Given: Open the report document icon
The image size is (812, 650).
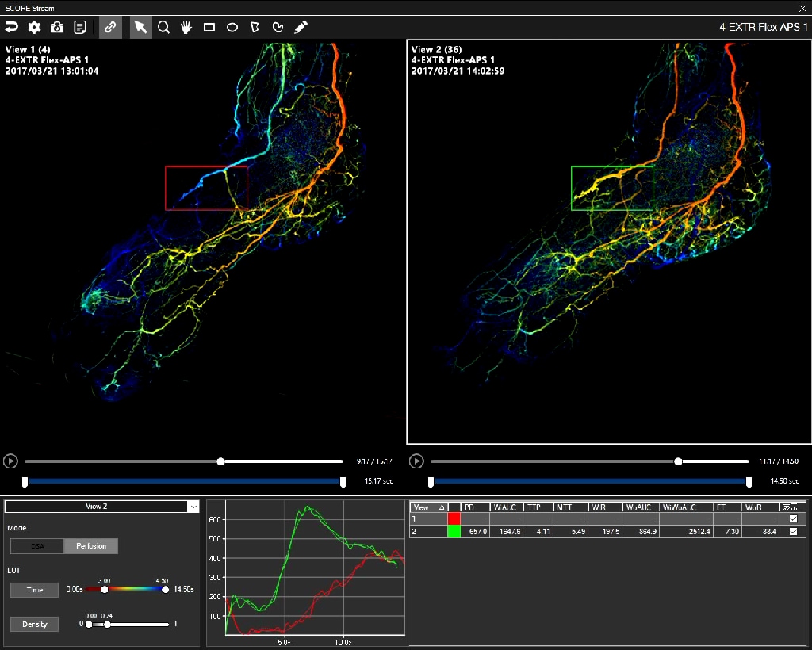Looking at the screenshot, I should (80, 27).
